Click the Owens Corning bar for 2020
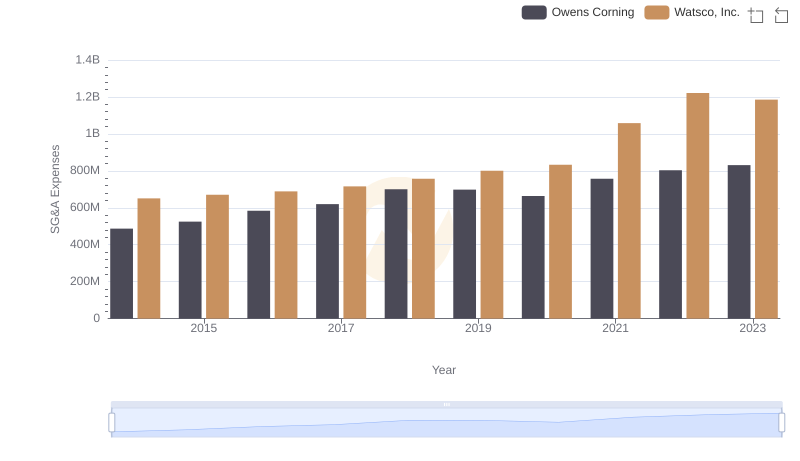The height and width of the screenshot is (461, 800). click(x=533, y=257)
